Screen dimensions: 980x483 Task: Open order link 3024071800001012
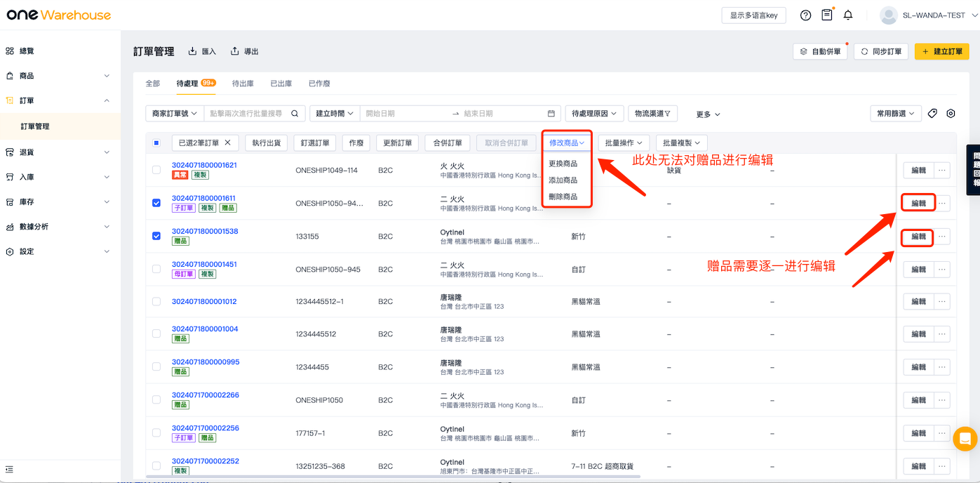coord(204,302)
